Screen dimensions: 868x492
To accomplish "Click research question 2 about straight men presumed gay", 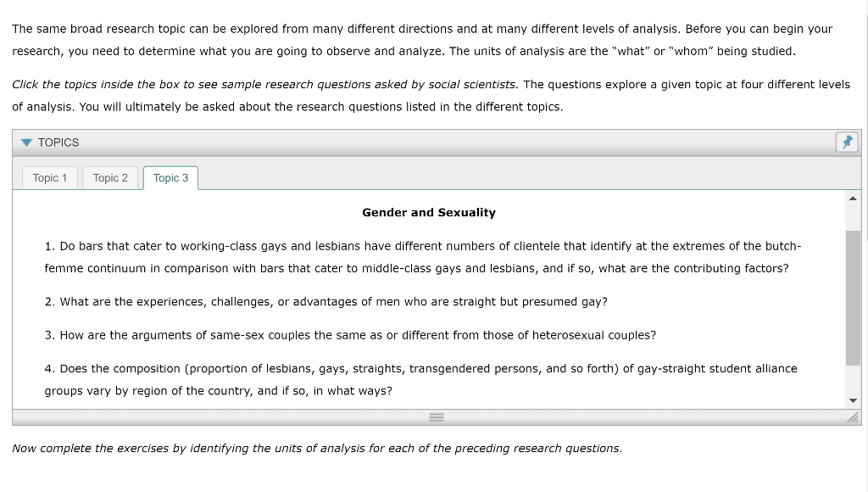I will pyautogui.click(x=327, y=301).
